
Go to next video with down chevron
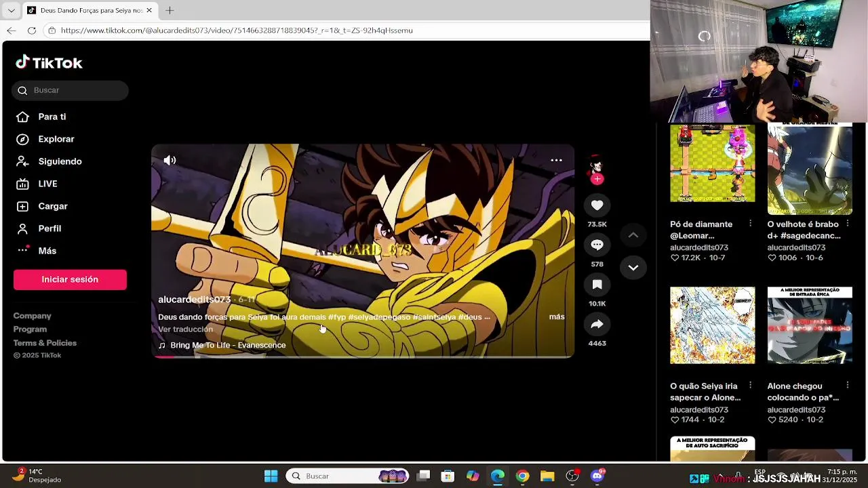633,268
